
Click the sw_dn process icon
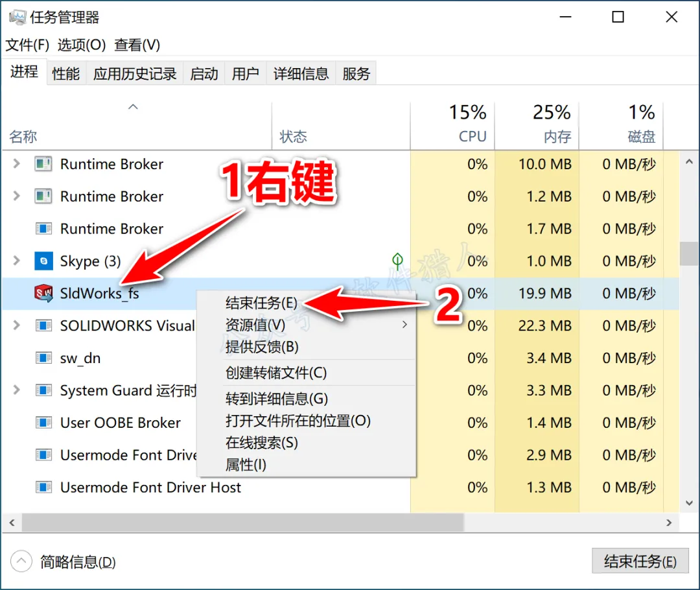(43, 358)
